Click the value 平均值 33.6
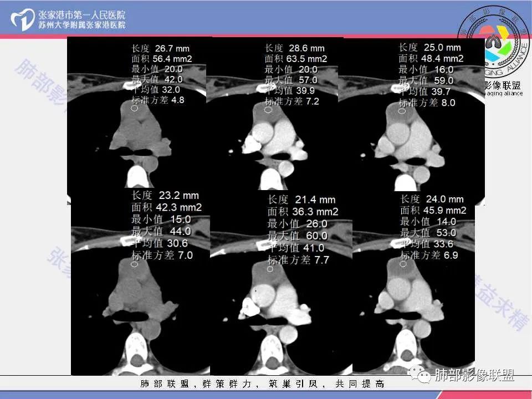Viewport: 532px width, 399px height. pyautogui.click(x=427, y=244)
